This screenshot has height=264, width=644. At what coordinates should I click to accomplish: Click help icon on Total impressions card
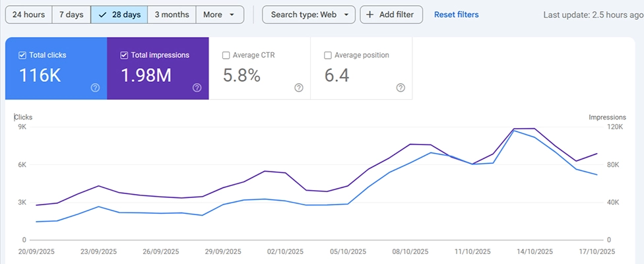[x=197, y=88]
